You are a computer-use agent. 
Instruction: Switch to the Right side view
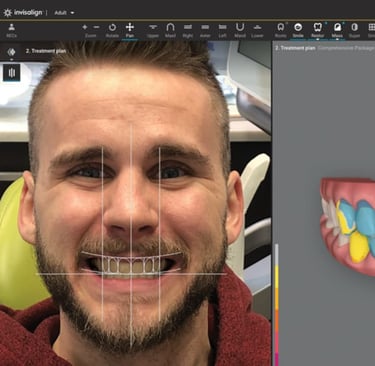point(188,30)
